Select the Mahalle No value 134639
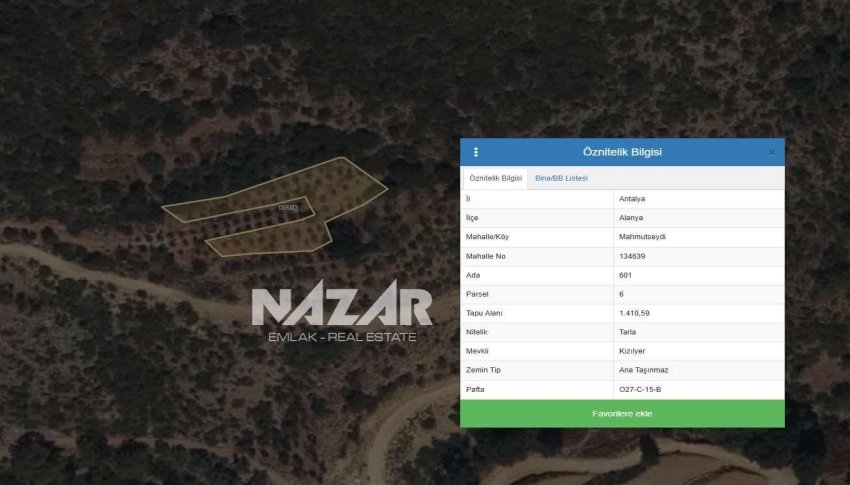This screenshot has height=485, width=850. pos(634,256)
